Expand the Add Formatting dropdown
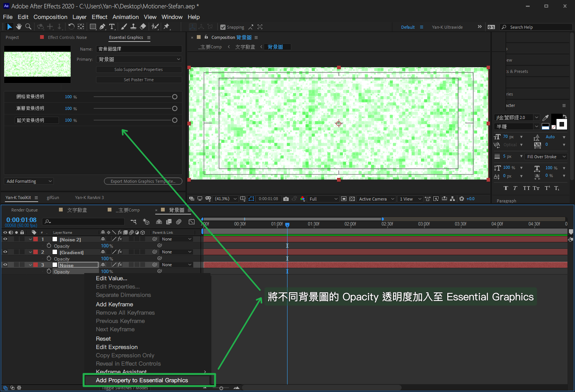Image resolution: width=575 pixels, height=392 pixels. 29,181
